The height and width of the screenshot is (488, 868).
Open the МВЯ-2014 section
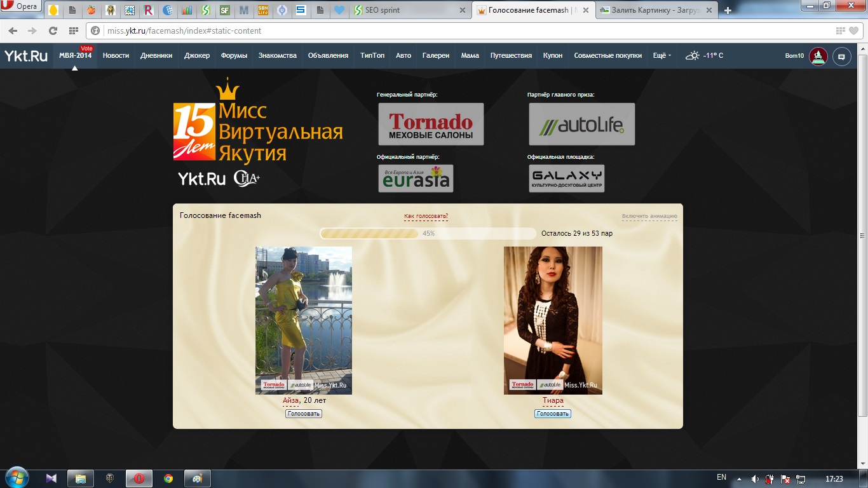75,55
